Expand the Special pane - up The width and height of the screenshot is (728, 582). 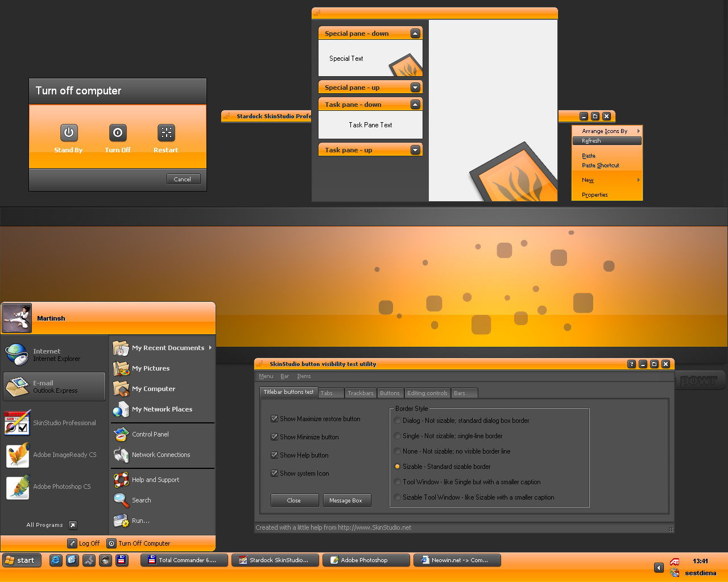pos(415,88)
